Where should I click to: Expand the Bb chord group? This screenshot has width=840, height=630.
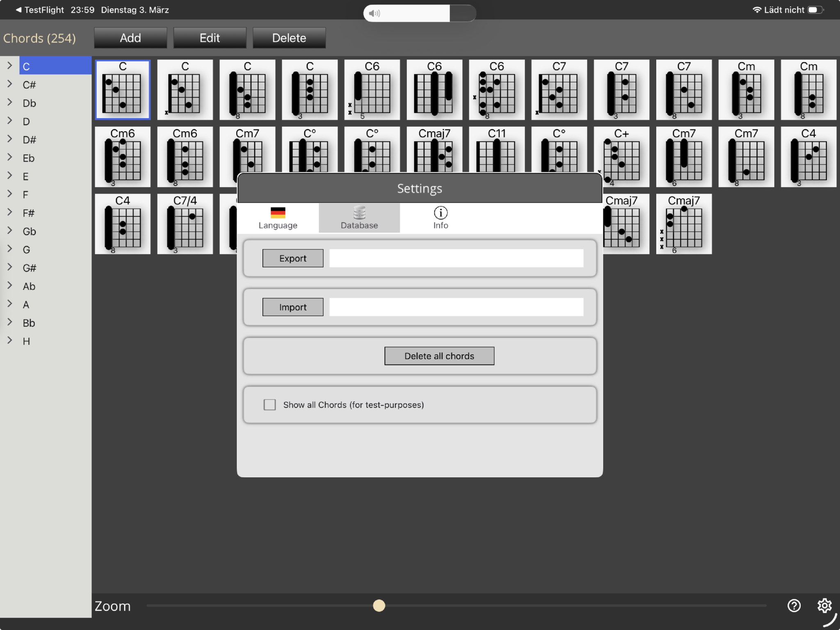pos(10,322)
